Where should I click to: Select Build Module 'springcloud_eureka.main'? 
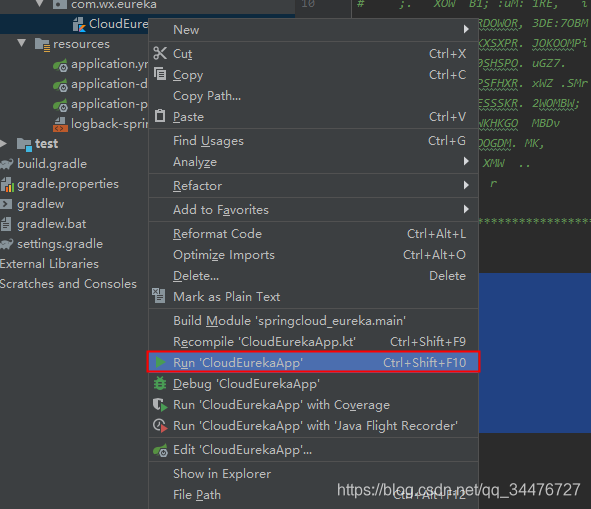[x=314, y=321]
